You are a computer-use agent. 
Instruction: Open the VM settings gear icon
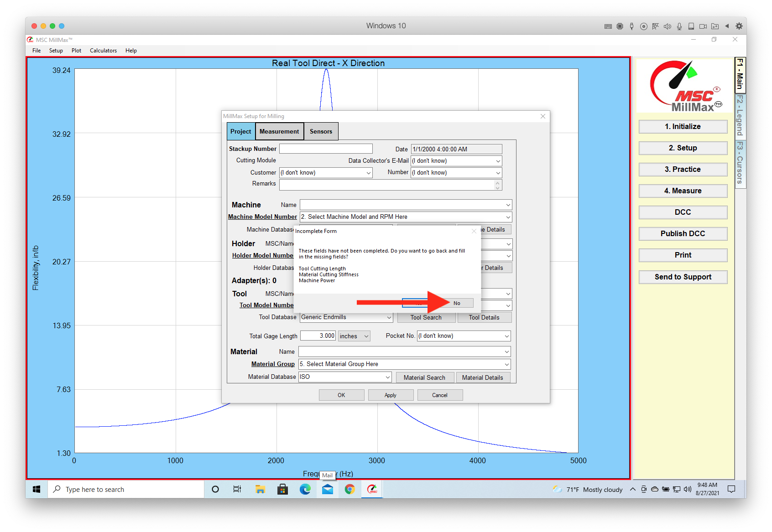click(x=739, y=26)
